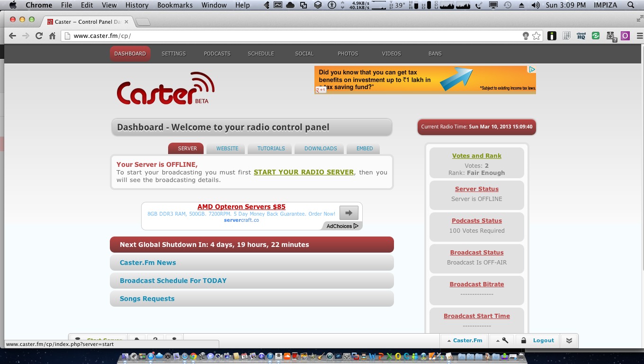Reload the Caster.fm page
This screenshot has width=644, height=364.
click(39, 36)
